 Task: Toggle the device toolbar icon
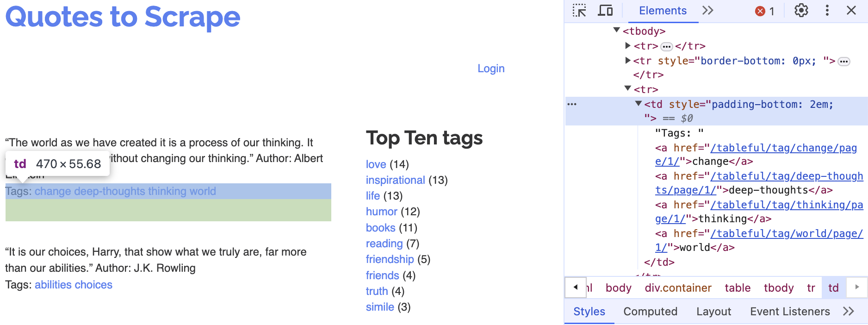[605, 11]
